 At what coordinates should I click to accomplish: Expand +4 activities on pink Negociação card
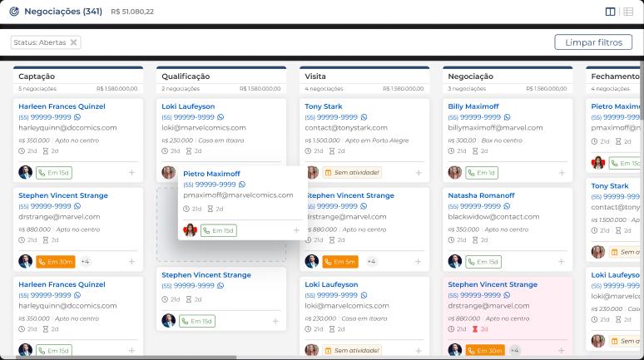[515, 351]
